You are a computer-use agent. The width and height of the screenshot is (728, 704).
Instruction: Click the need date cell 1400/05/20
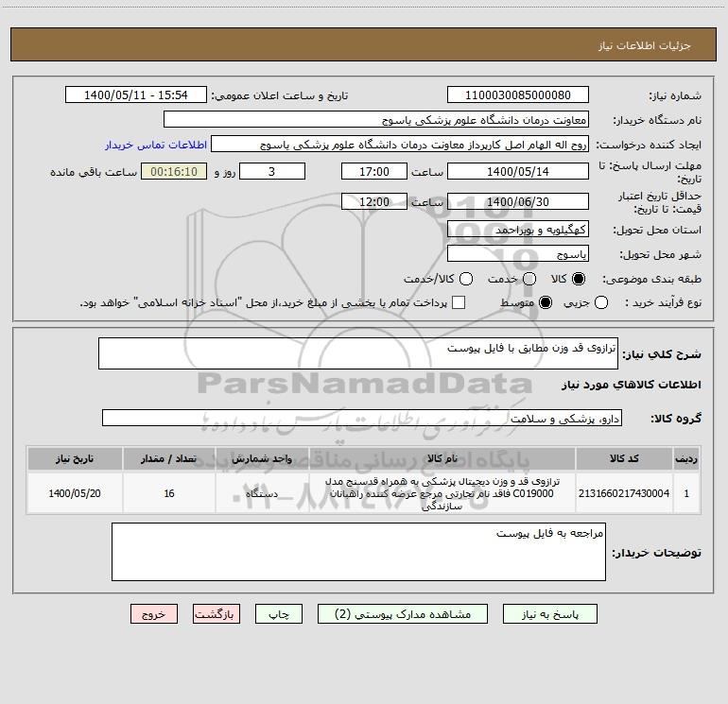click(x=75, y=493)
